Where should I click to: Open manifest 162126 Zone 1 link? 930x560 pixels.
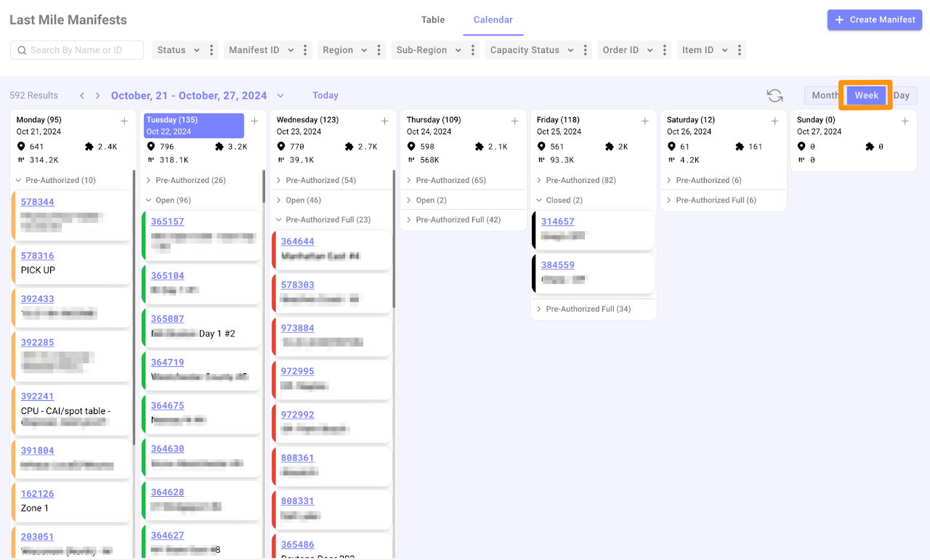(x=37, y=493)
